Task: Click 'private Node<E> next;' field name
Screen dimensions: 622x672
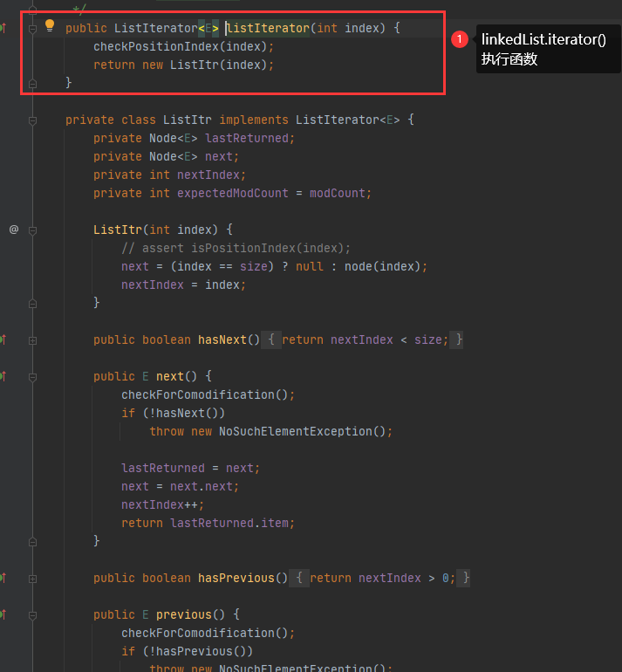Action: pos(218,156)
